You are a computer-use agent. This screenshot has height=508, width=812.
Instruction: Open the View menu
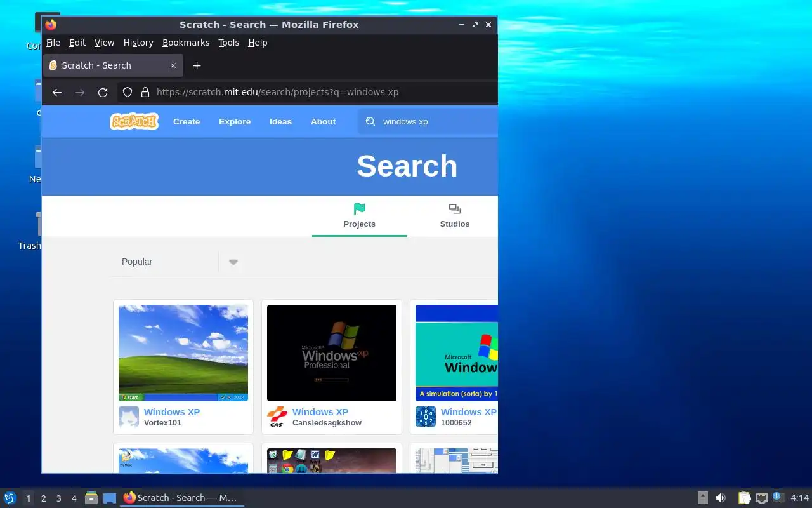(104, 43)
